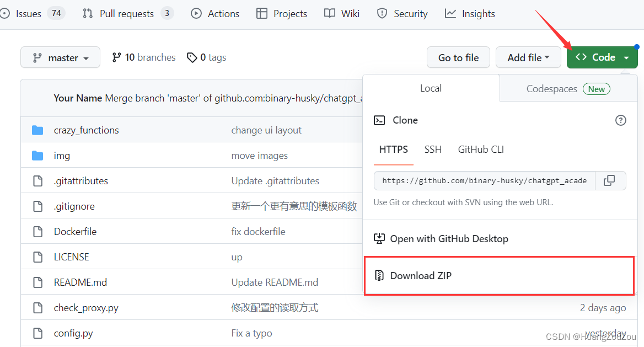
Task: Click the img folder icon
Action: [x=37, y=156]
